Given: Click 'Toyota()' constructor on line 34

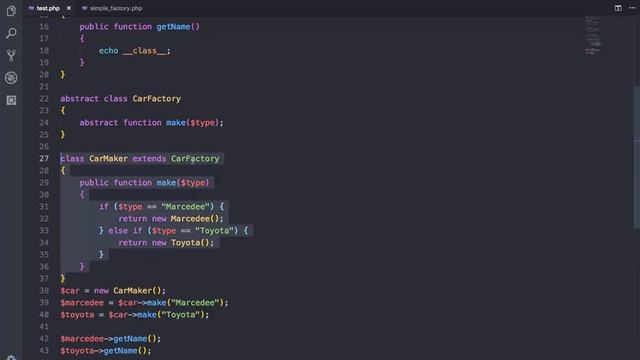Looking at the screenshot, I should pyautogui.click(x=190, y=242).
